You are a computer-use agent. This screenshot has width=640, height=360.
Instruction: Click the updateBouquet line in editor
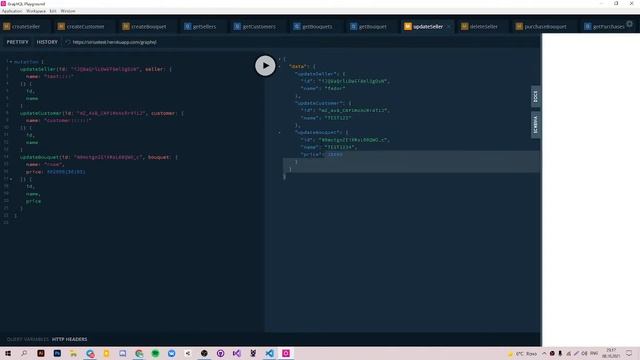(98, 157)
